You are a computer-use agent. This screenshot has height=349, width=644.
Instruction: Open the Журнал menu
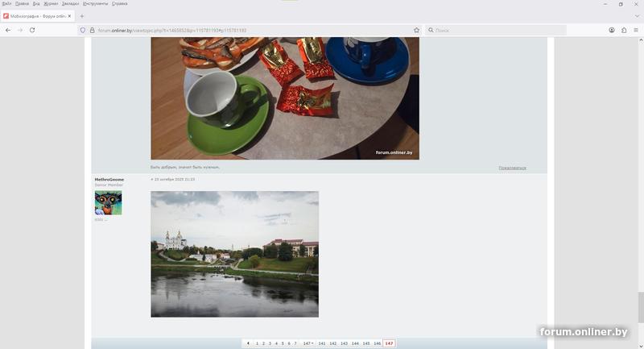pyautogui.click(x=51, y=4)
